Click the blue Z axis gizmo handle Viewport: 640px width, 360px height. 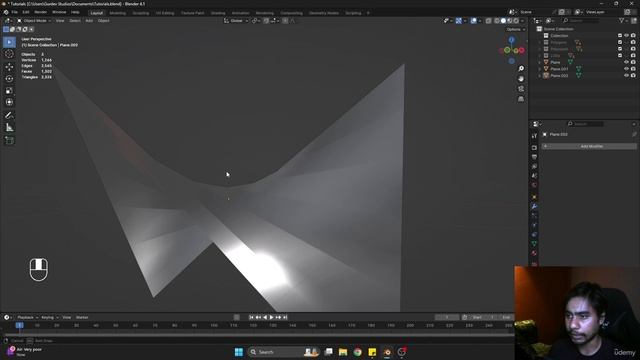[x=511, y=40]
